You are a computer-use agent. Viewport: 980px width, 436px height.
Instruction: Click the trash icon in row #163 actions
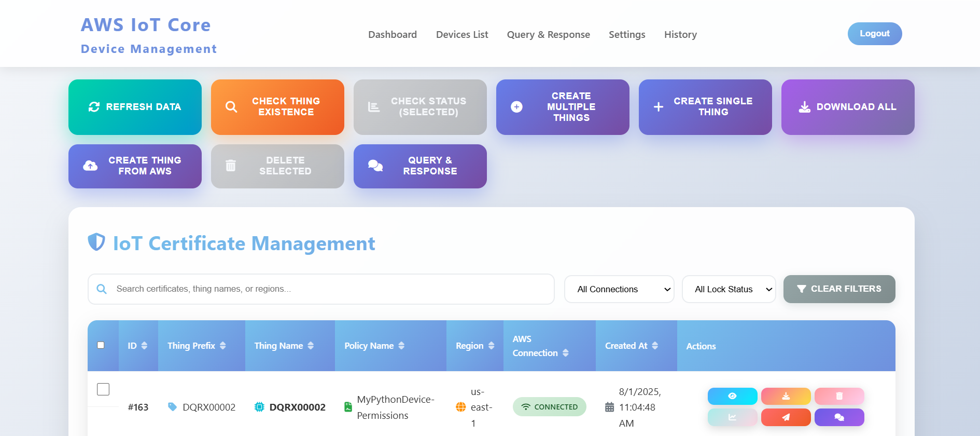point(839,396)
